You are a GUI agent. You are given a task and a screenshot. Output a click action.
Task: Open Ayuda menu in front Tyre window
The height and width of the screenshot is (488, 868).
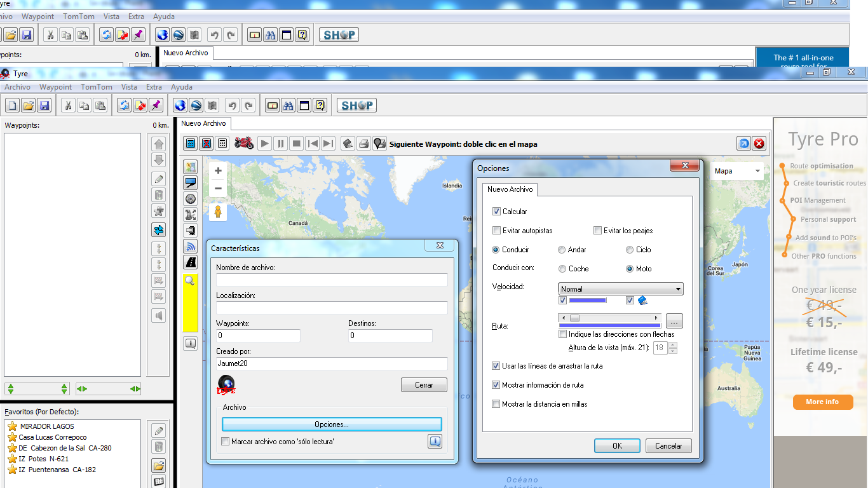[182, 87]
